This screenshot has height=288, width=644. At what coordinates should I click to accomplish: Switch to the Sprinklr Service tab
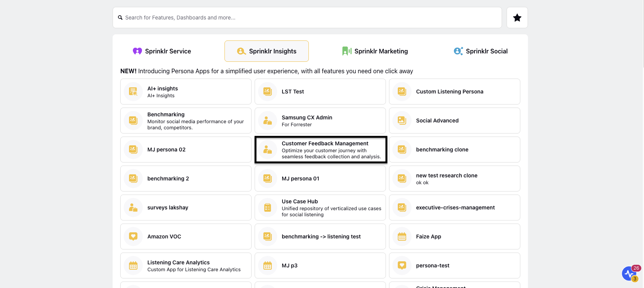point(162,51)
